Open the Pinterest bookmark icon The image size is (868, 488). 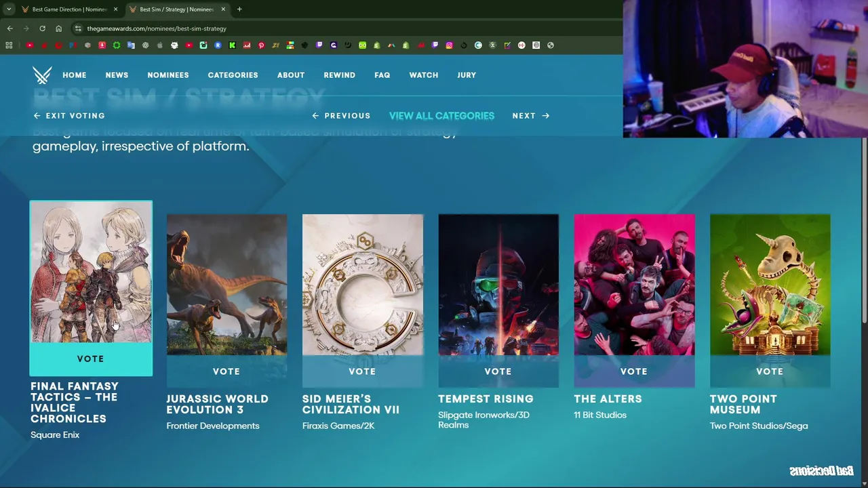pyautogui.click(x=261, y=45)
